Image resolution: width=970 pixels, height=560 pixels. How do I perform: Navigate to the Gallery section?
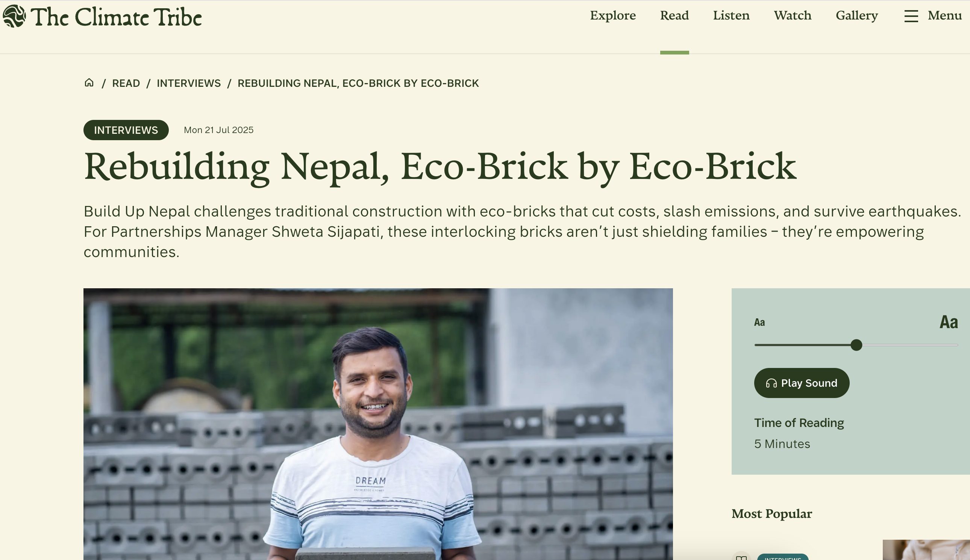click(x=856, y=15)
